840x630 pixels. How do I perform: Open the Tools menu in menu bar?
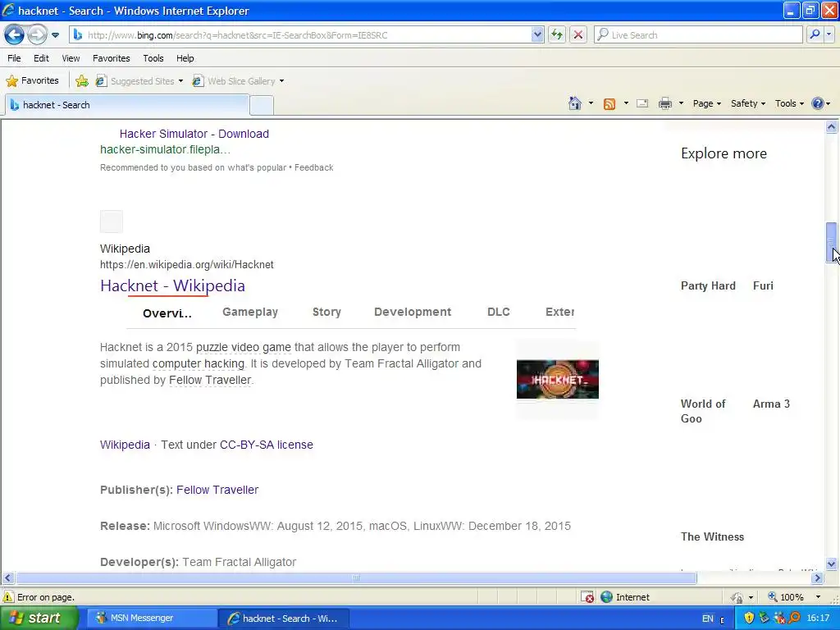coord(153,58)
